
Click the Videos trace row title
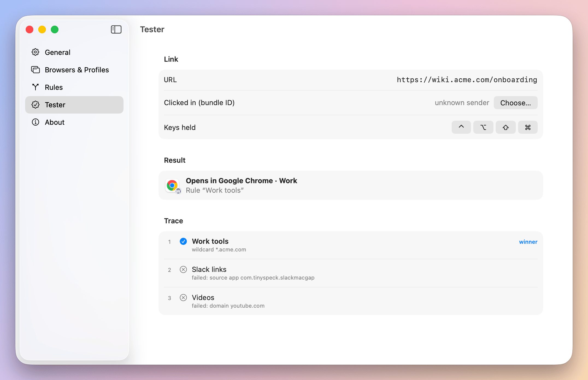coord(203,298)
